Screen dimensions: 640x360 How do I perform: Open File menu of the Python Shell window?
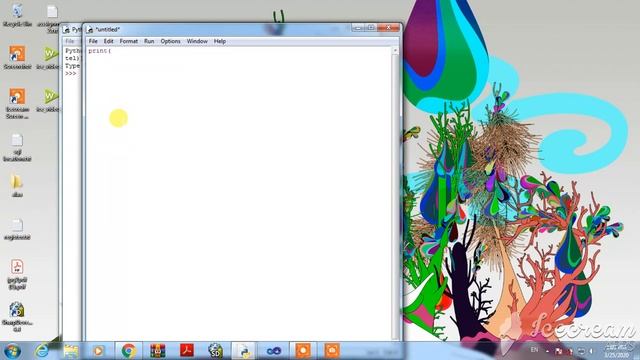(70, 41)
